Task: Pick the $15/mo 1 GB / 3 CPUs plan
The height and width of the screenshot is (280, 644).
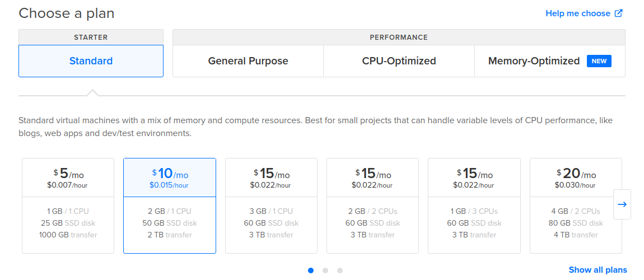Action: coord(474,206)
